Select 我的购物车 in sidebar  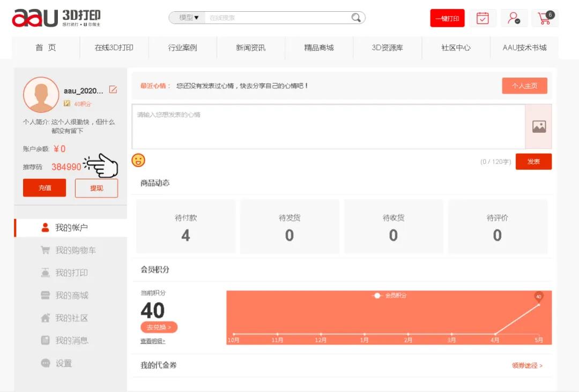coord(76,251)
